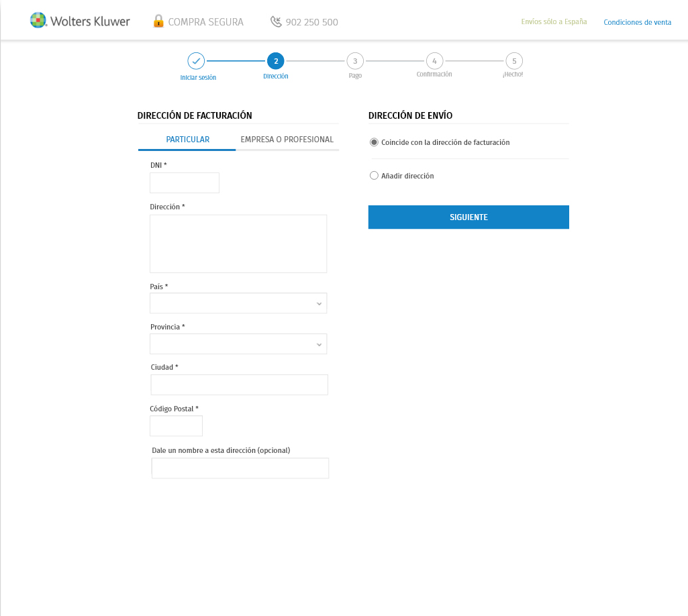The image size is (688, 616).
Task: Switch to Empresa o Profesional tab
Action: (x=287, y=140)
